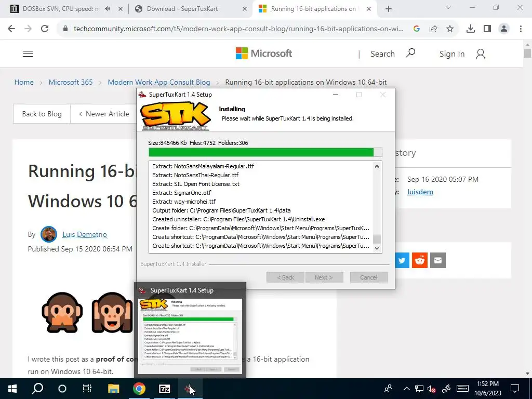Image resolution: width=532 pixels, height=399 pixels.
Task: Open the Microsoft hamburger menu
Action: pos(28,54)
